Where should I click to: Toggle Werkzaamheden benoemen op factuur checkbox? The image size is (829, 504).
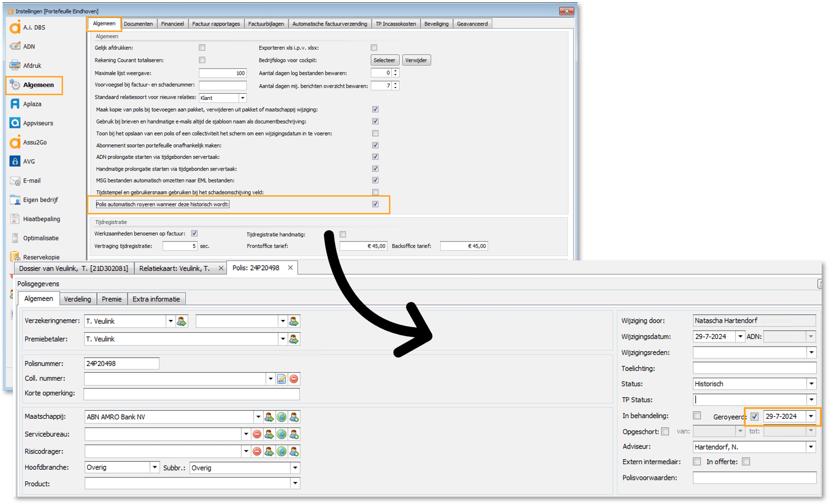point(194,233)
